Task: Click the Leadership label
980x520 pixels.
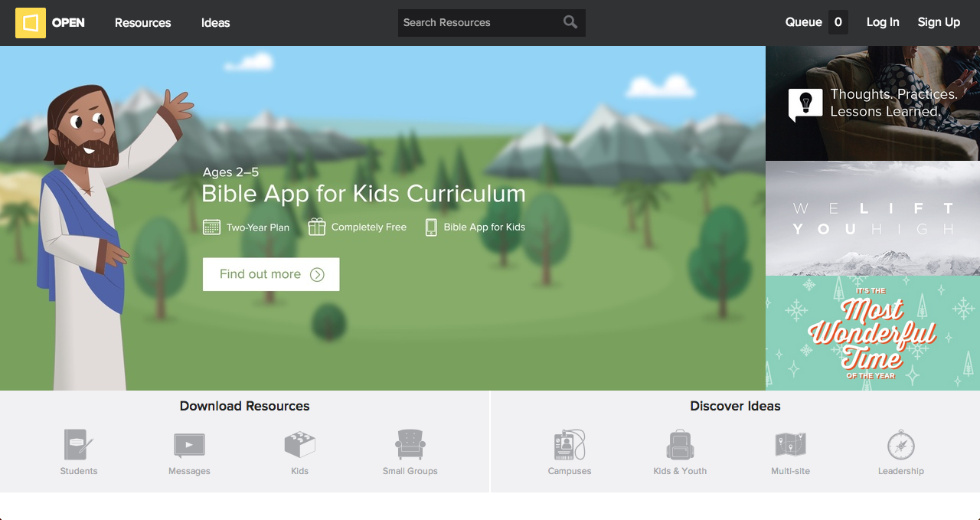Action: coord(901,471)
